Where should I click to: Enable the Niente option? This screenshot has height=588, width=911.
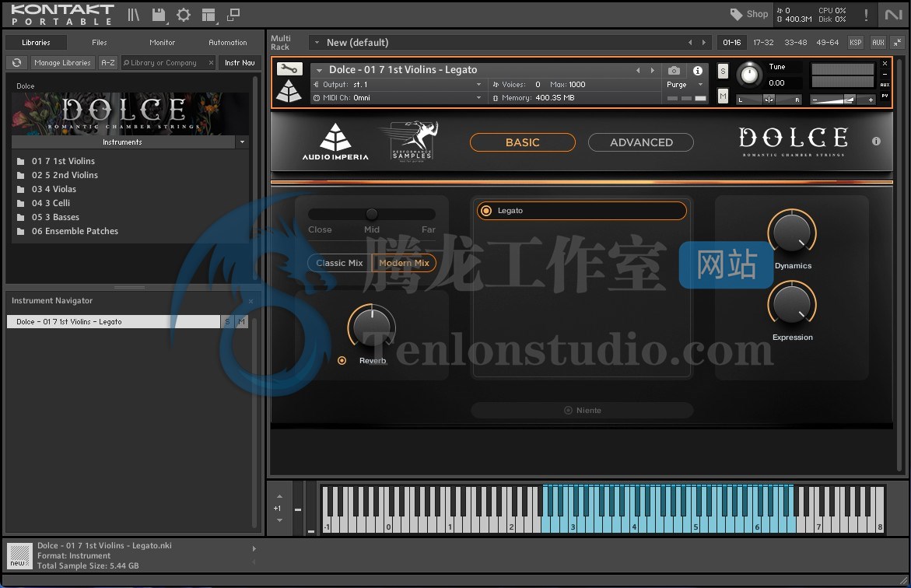[x=582, y=410]
